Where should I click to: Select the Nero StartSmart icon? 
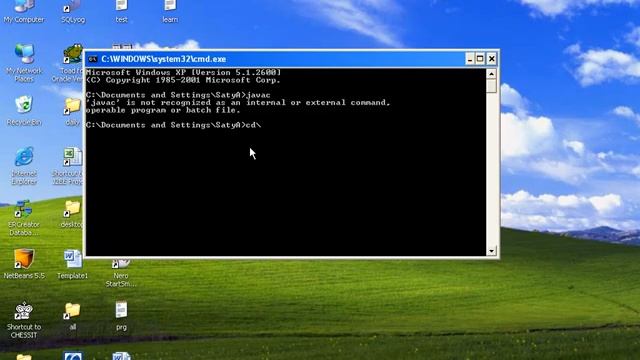[121, 274]
